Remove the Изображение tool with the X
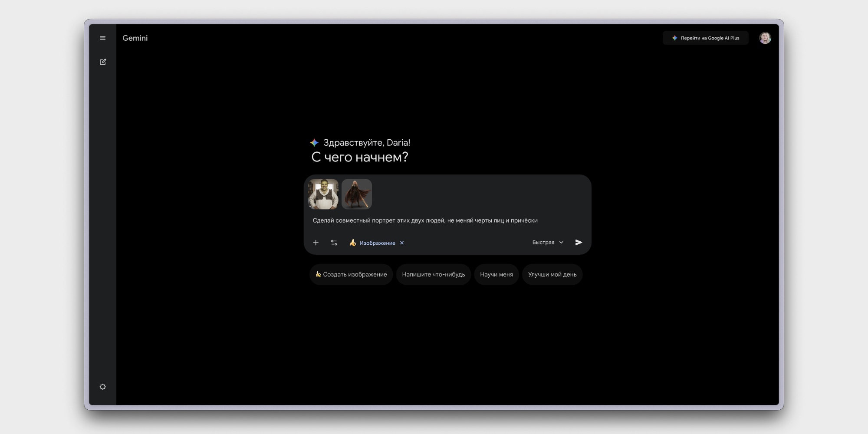The width and height of the screenshot is (868, 434). (x=402, y=243)
